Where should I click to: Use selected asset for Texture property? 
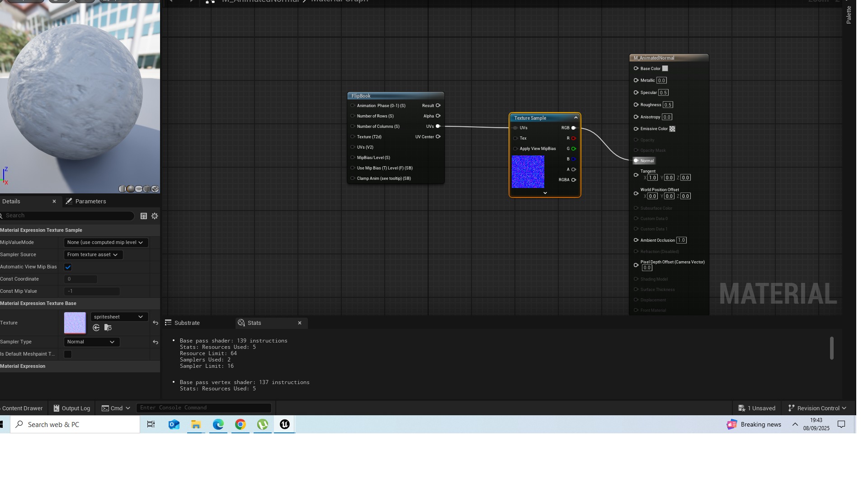click(96, 328)
